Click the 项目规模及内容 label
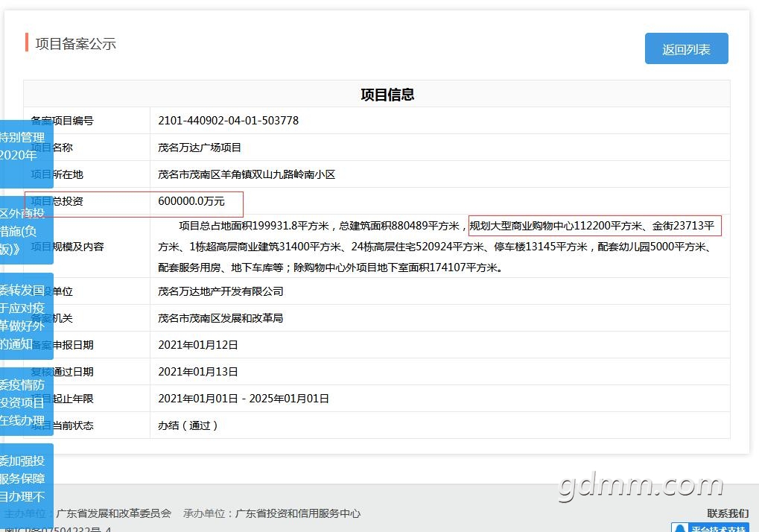This screenshot has height=532, width=759. click(x=67, y=247)
